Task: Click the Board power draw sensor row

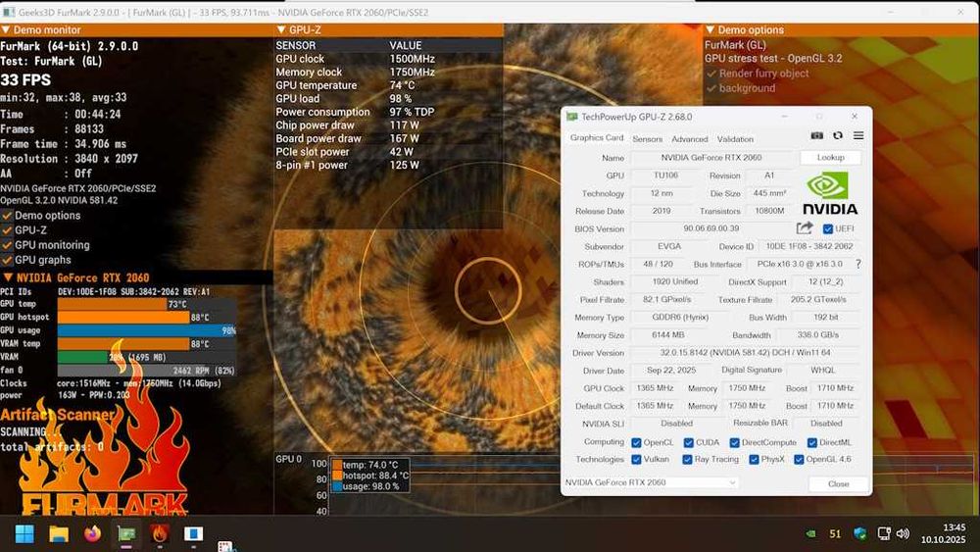Action: click(x=388, y=139)
